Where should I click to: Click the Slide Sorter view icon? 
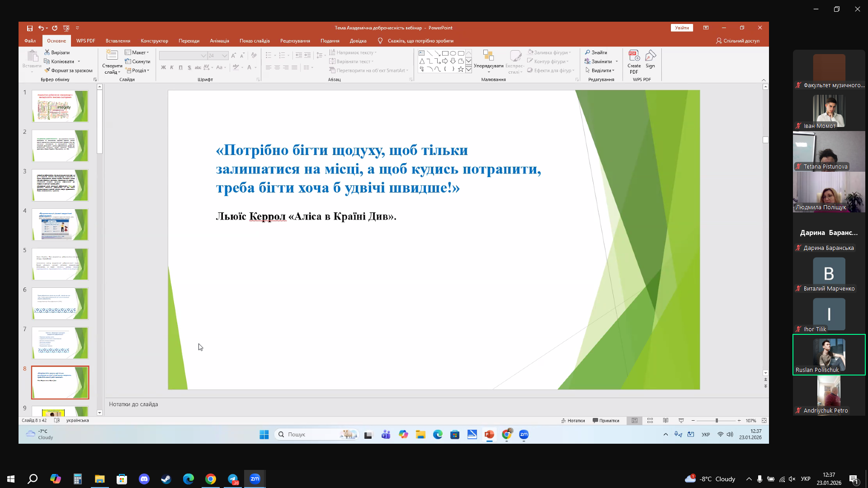pyautogui.click(x=650, y=420)
